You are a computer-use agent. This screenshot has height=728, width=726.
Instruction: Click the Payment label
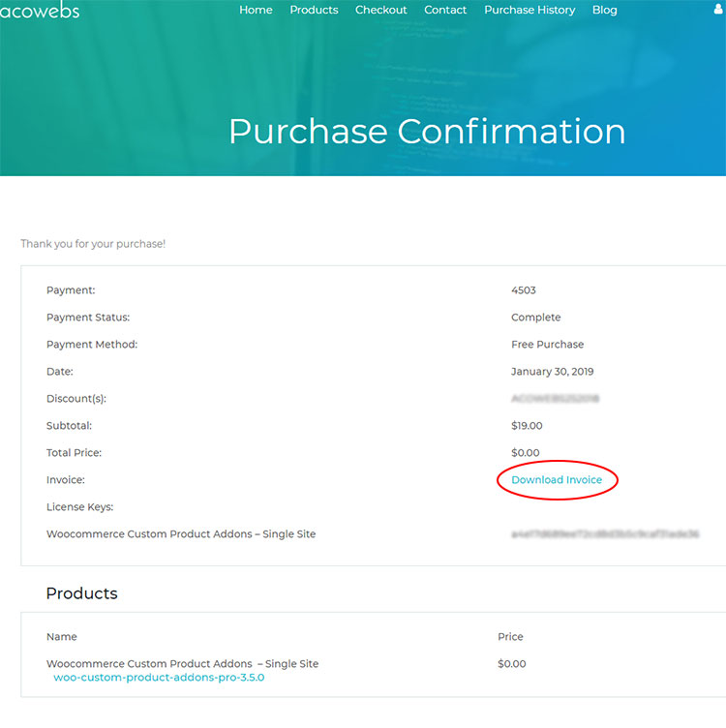tap(71, 290)
